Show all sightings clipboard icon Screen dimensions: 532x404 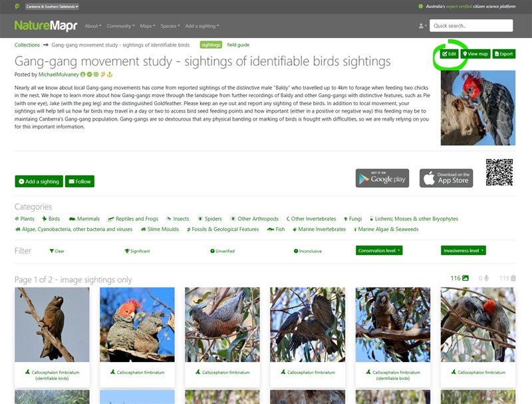tap(513, 278)
